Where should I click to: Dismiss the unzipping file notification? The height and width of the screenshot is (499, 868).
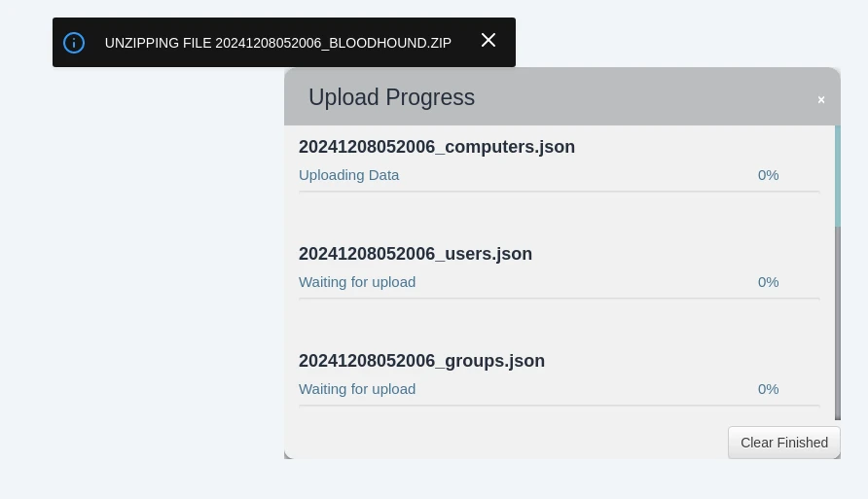488,40
